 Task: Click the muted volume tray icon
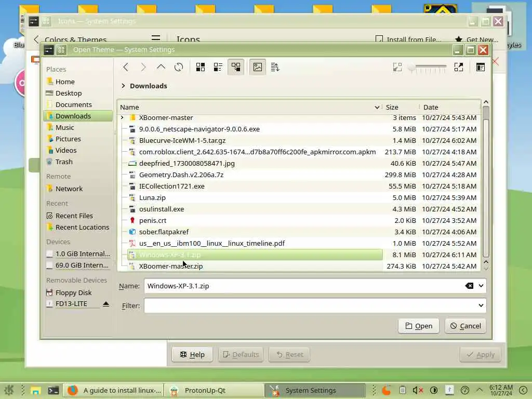point(418,390)
